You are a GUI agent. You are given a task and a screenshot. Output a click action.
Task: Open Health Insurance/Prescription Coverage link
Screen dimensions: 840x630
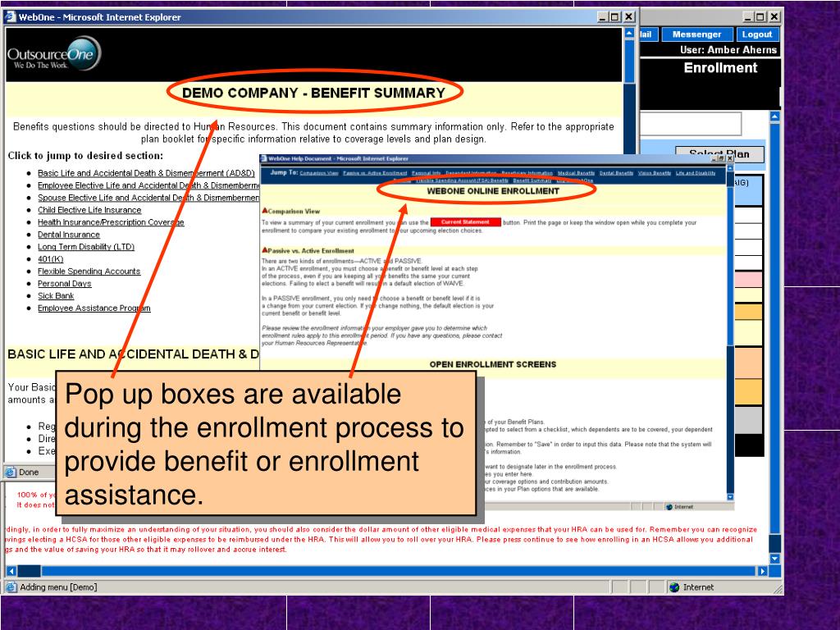pos(111,222)
